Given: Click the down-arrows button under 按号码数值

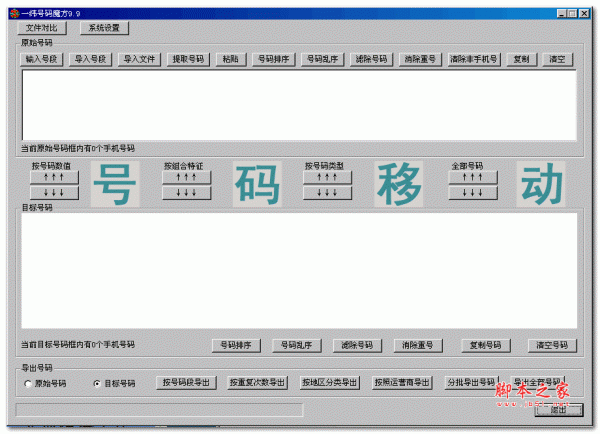Looking at the screenshot, I should (x=54, y=193).
